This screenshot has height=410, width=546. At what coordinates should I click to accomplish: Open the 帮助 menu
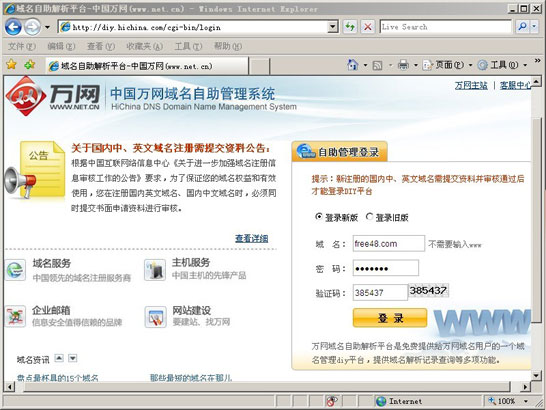(x=228, y=46)
